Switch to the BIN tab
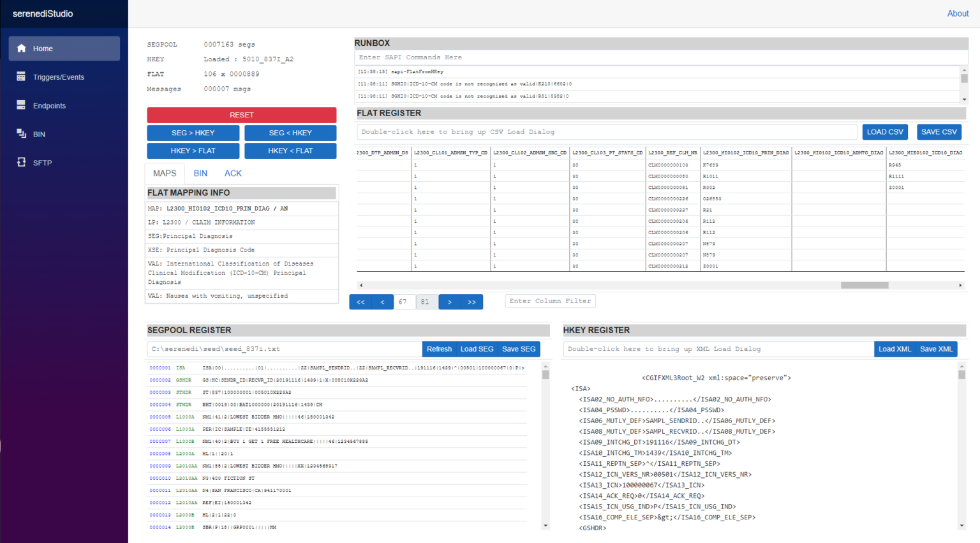The image size is (980, 543). coord(200,174)
